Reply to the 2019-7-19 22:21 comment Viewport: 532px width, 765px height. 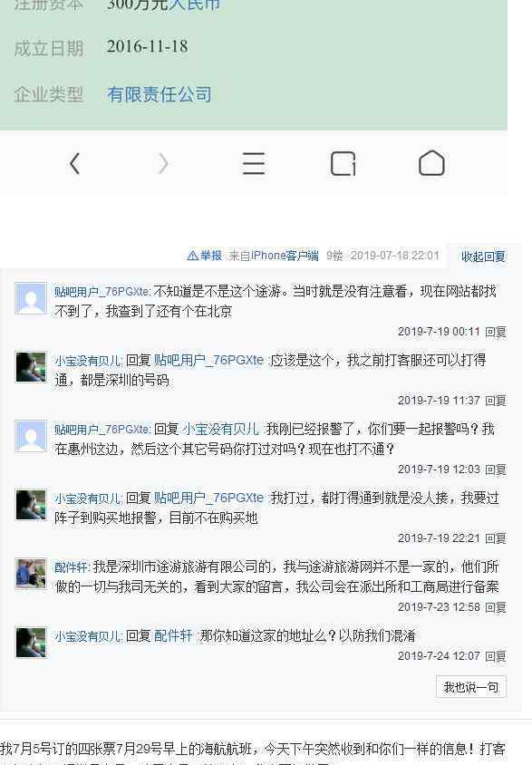[496, 538]
